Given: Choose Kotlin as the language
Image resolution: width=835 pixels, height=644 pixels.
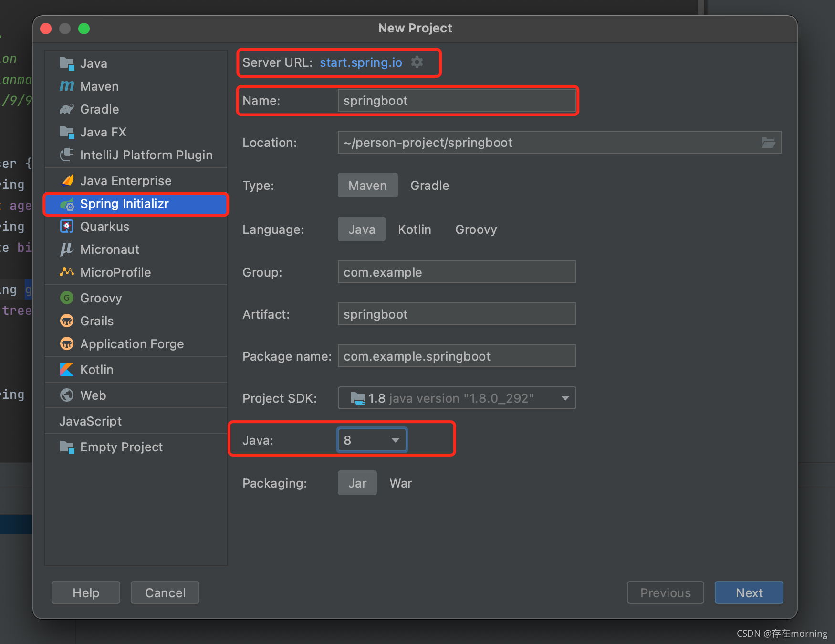Looking at the screenshot, I should coord(414,229).
